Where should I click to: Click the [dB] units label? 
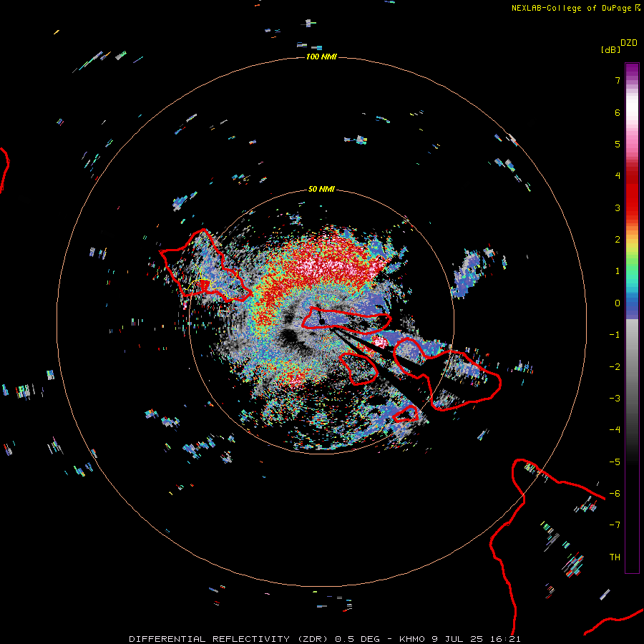610,49
